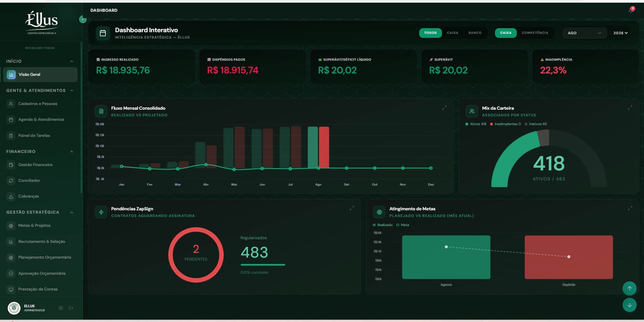Screen dimensions: 644x322
Task: Click the calendar icon beside Dashboard Interativo
Action: pyautogui.click(x=103, y=33)
